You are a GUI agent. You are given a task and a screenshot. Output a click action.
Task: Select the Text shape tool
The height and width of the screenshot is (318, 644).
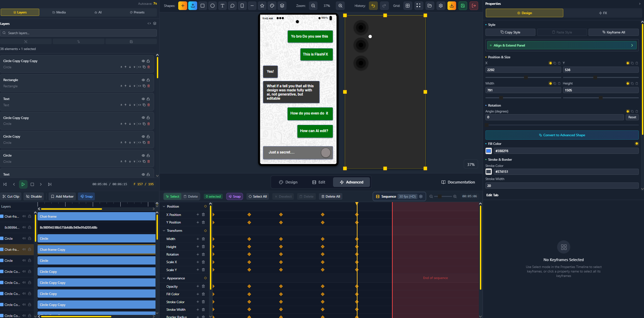pyautogui.click(x=223, y=6)
